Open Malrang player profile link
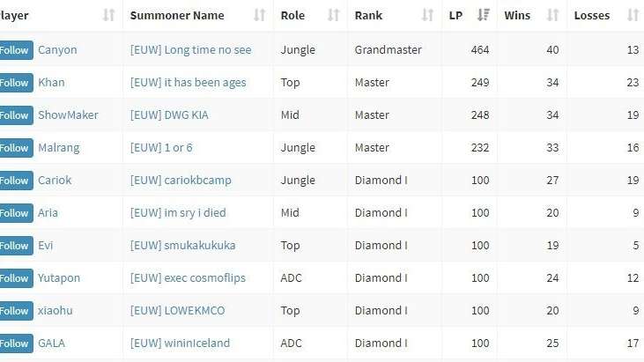The height and width of the screenshot is (362, 644). (x=59, y=148)
